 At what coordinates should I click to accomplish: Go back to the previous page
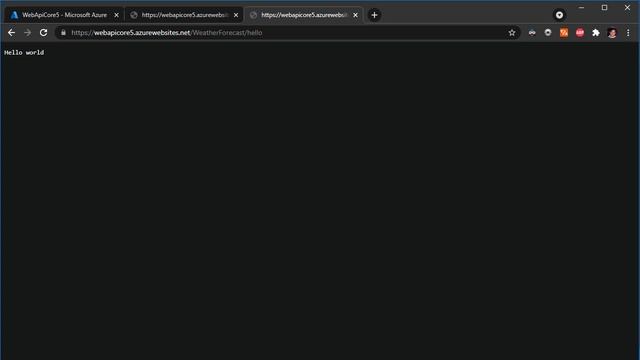11,33
